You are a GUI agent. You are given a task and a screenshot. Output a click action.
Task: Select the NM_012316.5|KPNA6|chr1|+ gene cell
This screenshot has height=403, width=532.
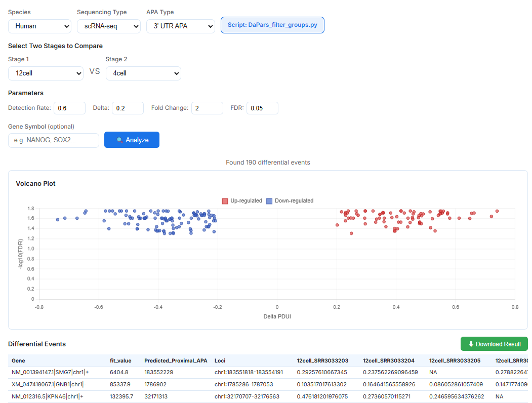coord(48,396)
